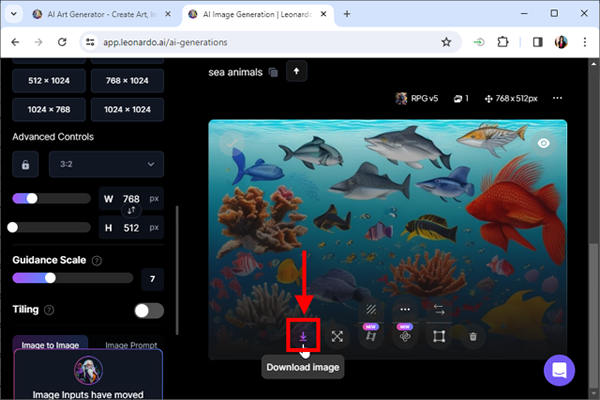Screen dimensions: 600x400
Task: Click the green arrow extension icon
Action: click(x=479, y=42)
